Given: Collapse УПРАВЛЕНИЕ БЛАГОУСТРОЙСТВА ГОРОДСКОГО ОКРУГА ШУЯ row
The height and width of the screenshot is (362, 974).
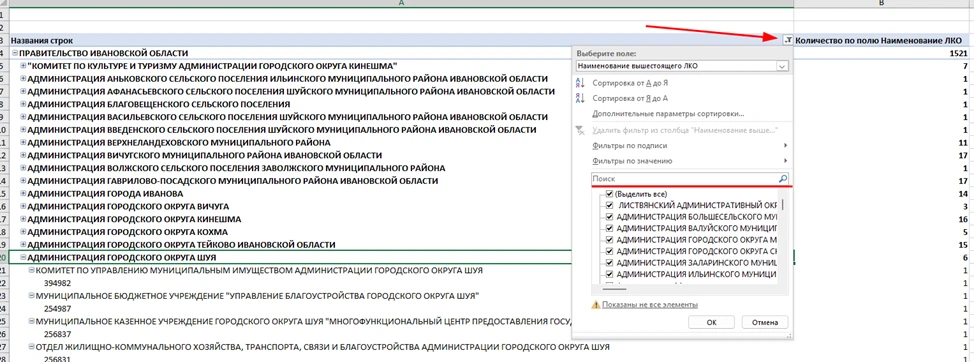Looking at the screenshot, I should pos(32,296).
